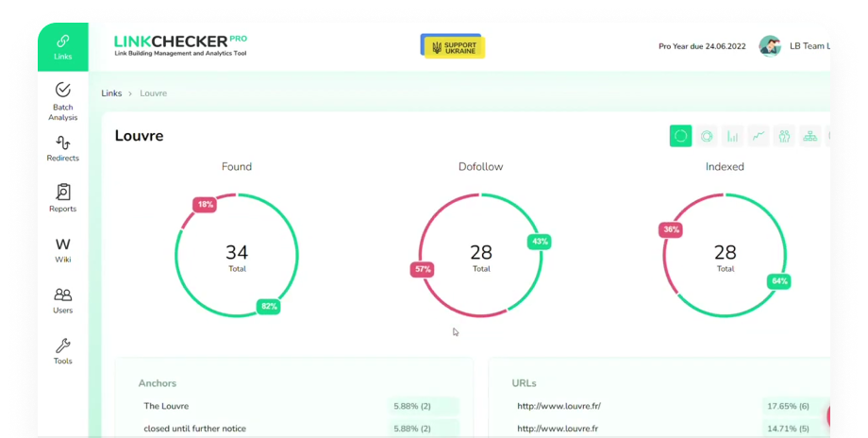
Task: Click the Links breadcrumb
Action: click(x=111, y=93)
